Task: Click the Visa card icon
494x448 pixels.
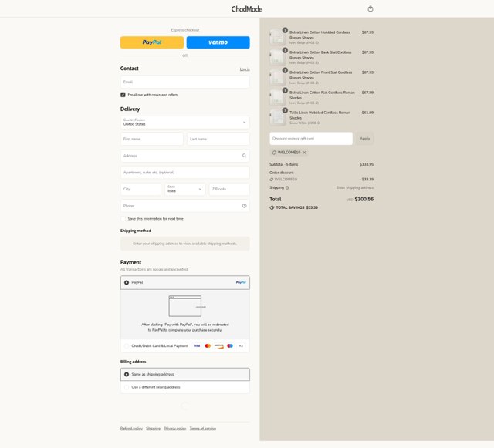Action: pyautogui.click(x=197, y=345)
